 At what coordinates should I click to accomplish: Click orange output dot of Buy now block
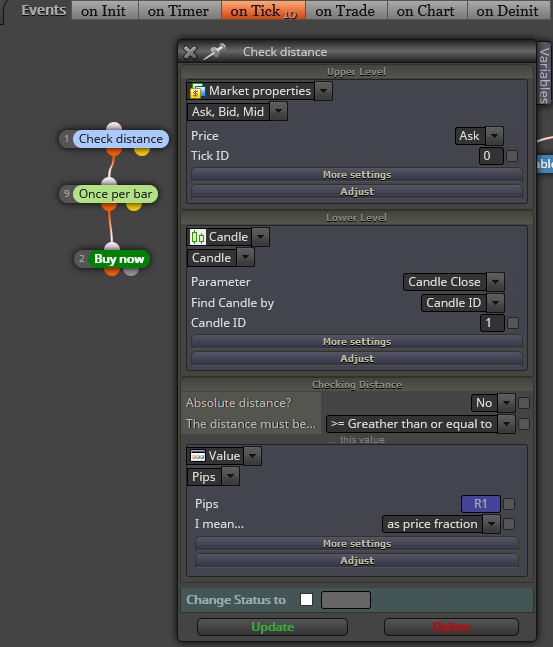[x=112, y=272]
